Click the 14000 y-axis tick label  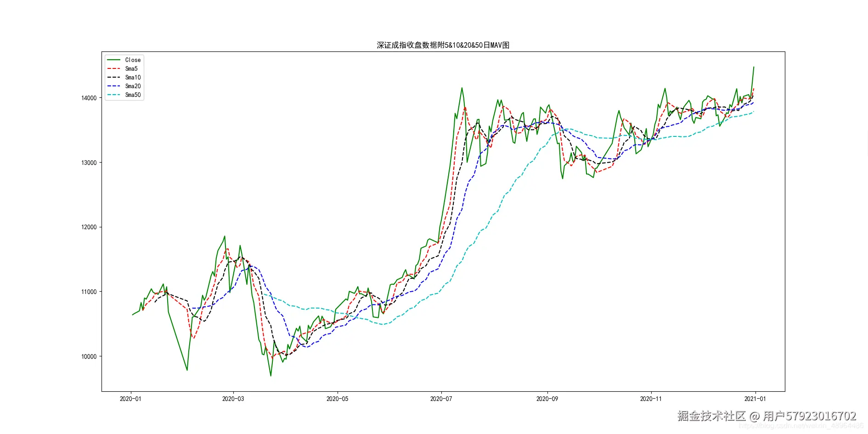(89, 98)
